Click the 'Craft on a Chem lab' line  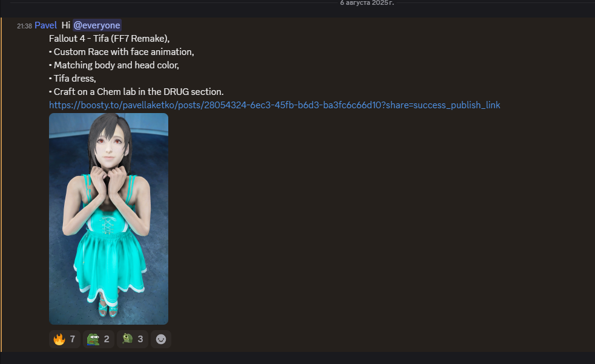136,92
